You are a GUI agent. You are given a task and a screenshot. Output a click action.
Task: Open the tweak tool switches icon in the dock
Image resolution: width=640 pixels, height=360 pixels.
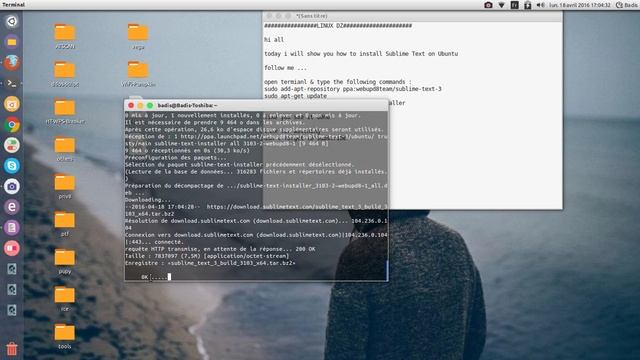(x=11, y=145)
